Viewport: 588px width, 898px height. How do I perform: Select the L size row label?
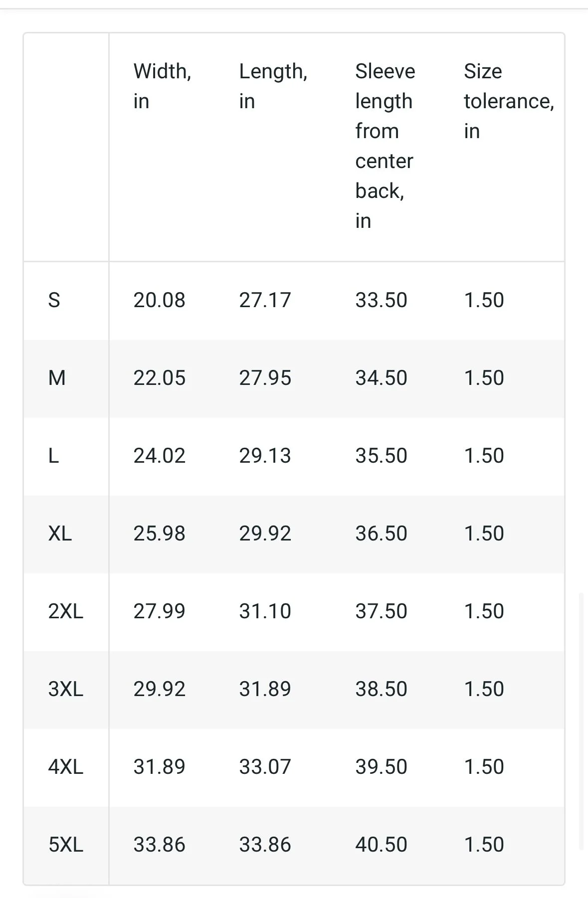[x=53, y=456]
